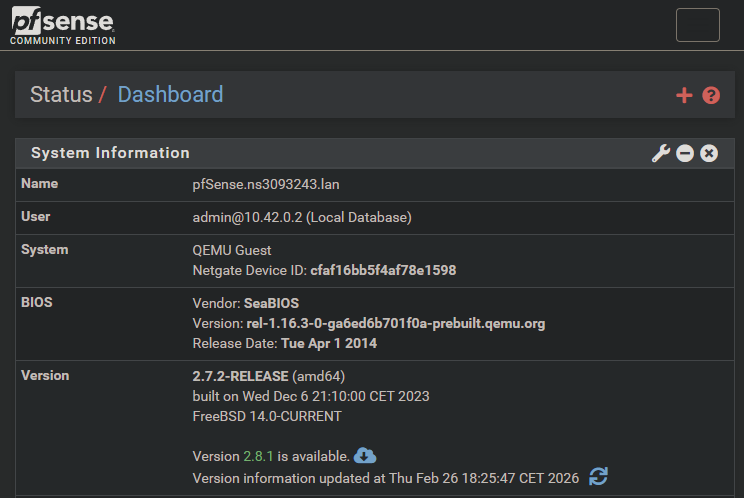Viewport: 744px width, 498px height.
Task: Click the pfSense Community Edition logo
Action: (63, 26)
